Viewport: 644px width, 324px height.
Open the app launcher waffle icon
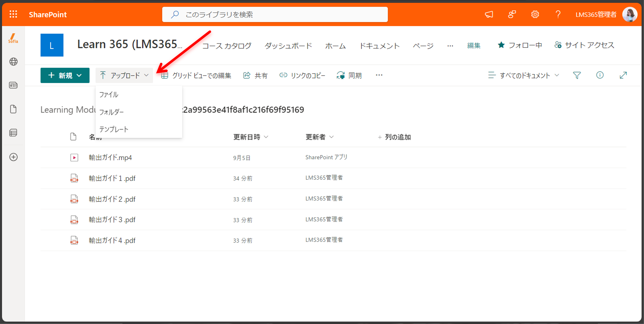13,14
